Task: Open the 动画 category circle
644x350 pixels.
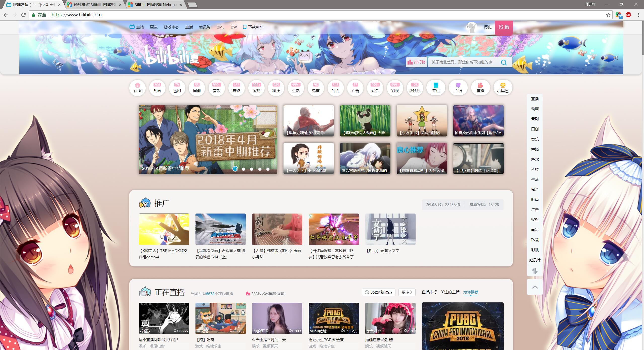Action: pos(157,88)
